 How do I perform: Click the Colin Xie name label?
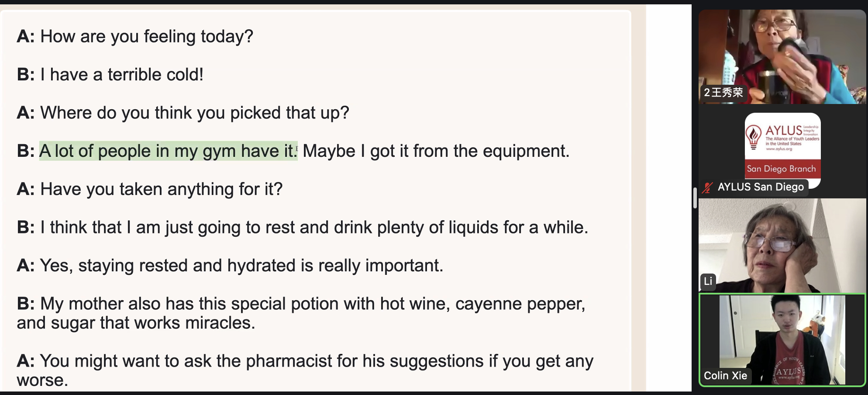click(x=725, y=376)
